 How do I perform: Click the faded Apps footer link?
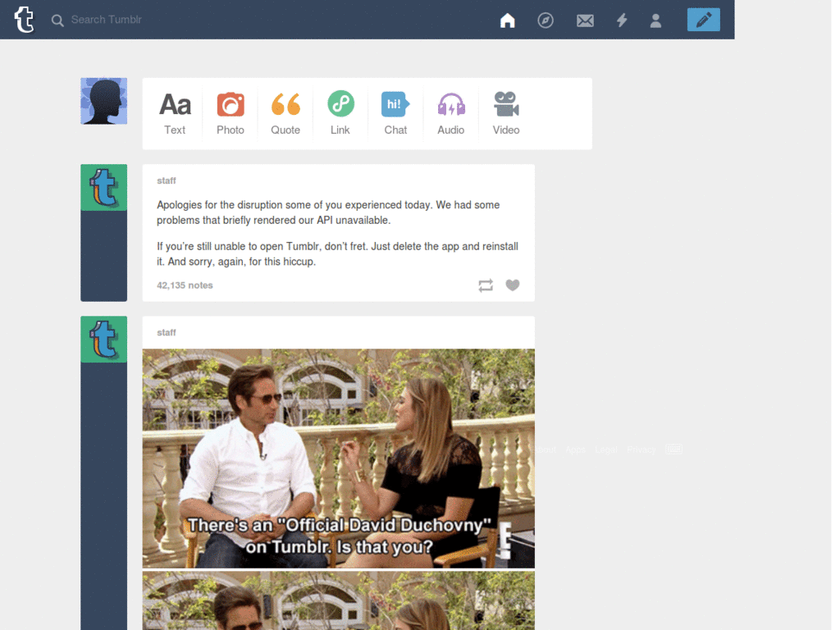click(x=575, y=450)
